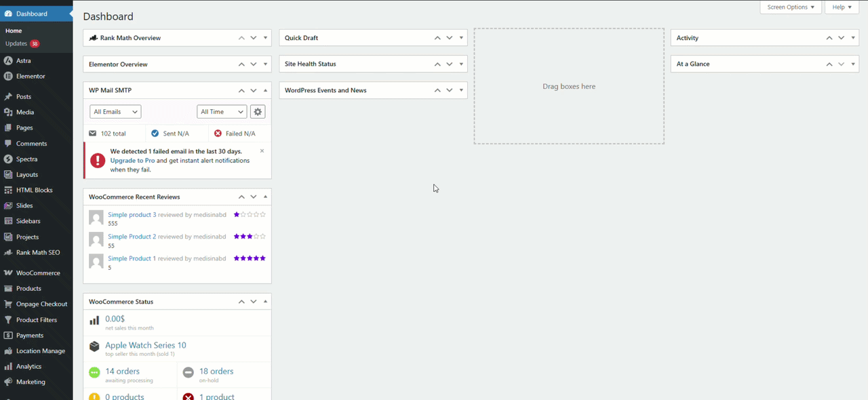Open the Screen Options tab
868x400 pixels.
pyautogui.click(x=791, y=7)
